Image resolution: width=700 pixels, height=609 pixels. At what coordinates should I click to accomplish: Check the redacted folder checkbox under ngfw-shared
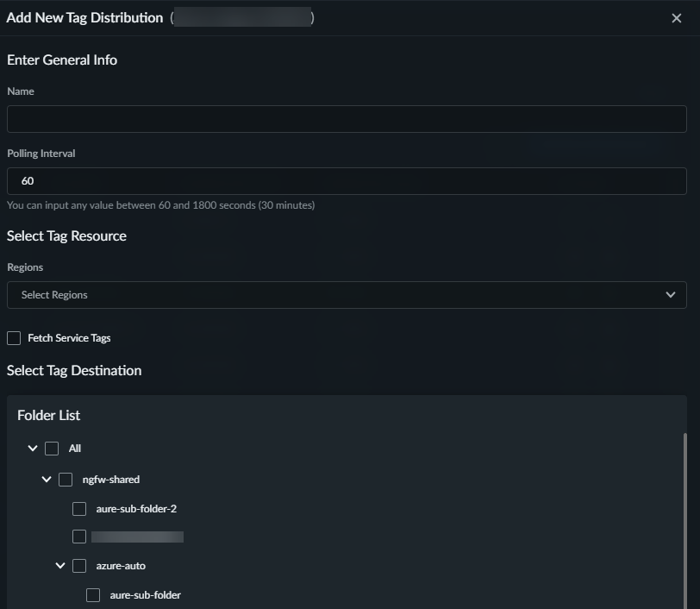(79, 537)
